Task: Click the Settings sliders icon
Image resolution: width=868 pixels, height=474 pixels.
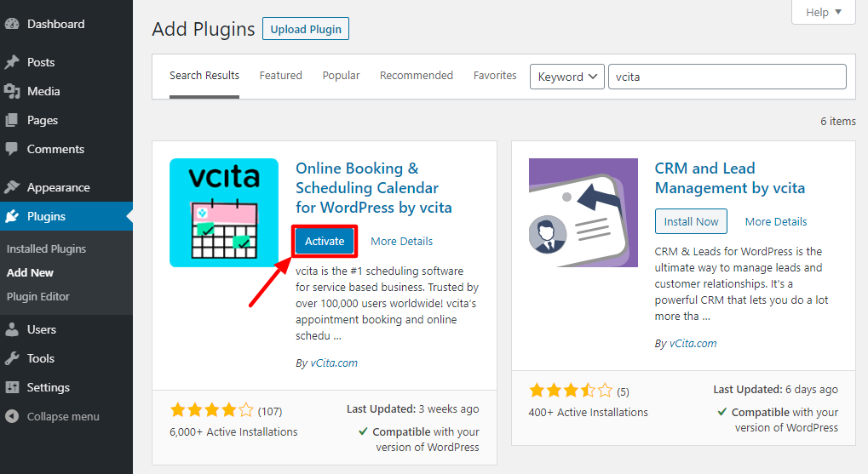Action: 12,387
